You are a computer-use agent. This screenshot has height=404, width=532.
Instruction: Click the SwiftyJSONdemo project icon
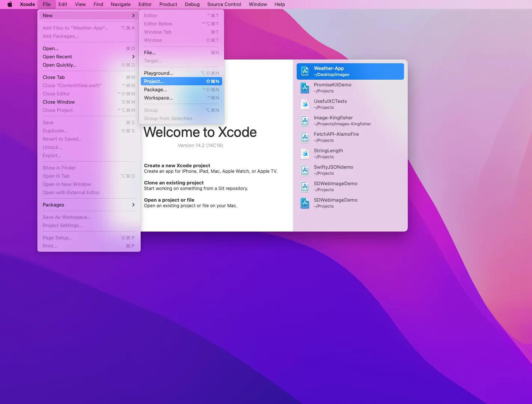pos(305,170)
